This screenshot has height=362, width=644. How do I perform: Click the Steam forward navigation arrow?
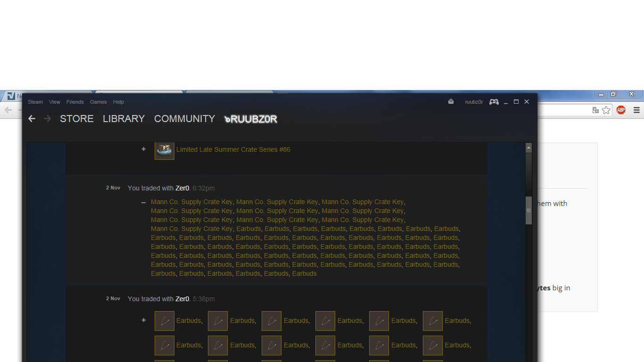pos(47,119)
